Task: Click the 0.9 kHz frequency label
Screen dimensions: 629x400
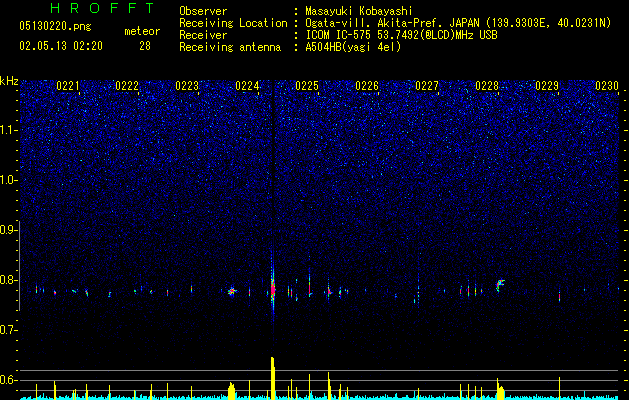Action: click(9, 230)
